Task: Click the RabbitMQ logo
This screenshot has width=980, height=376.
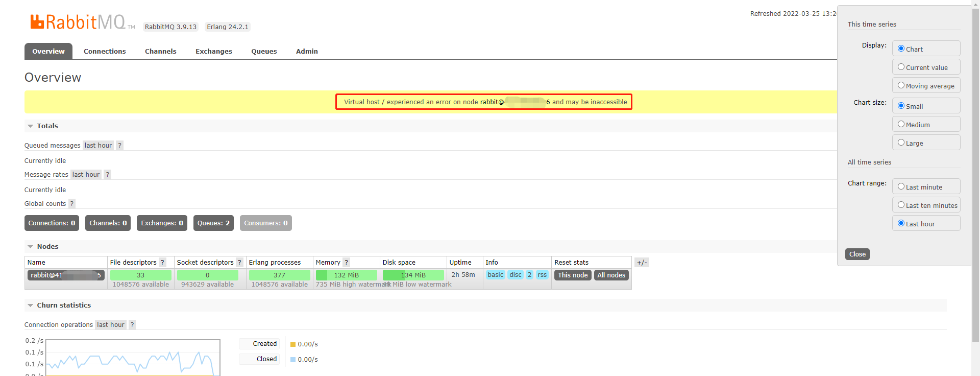Action: point(83,22)
